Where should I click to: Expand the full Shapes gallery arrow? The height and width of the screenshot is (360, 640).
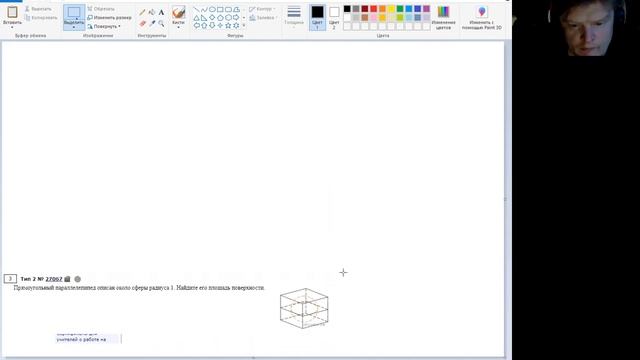click(x=244, y=25)
